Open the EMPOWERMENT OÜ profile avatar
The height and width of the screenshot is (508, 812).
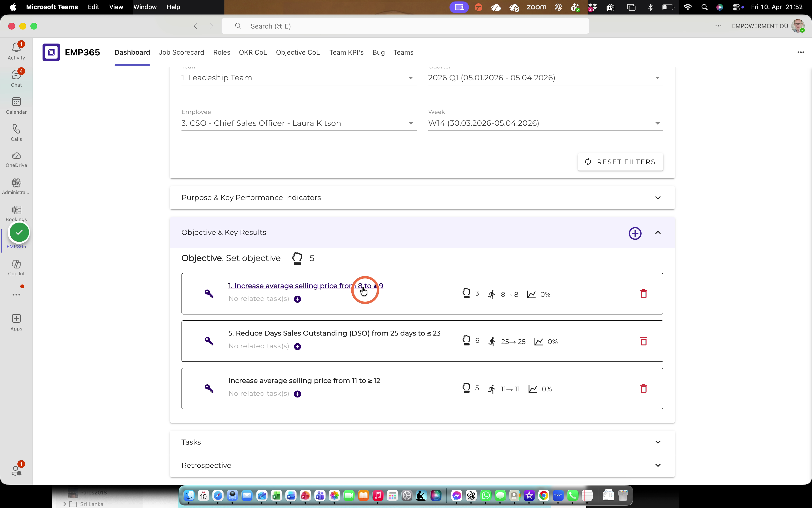click(x=798, y=26)
